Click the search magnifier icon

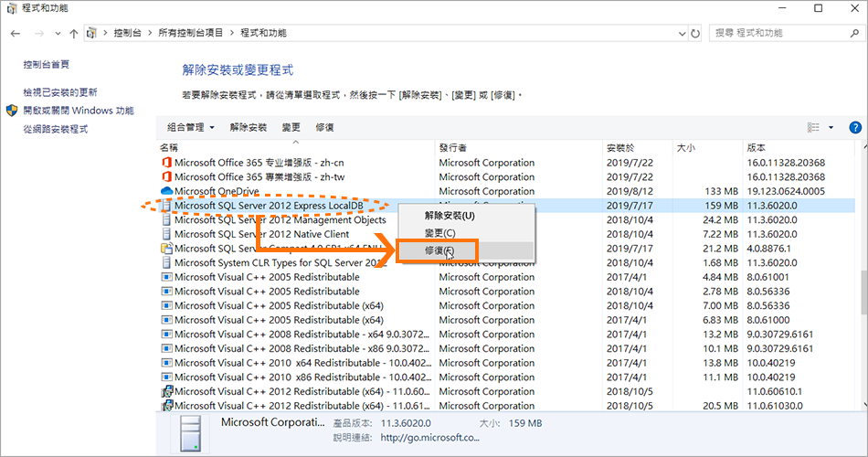(854, 33)
